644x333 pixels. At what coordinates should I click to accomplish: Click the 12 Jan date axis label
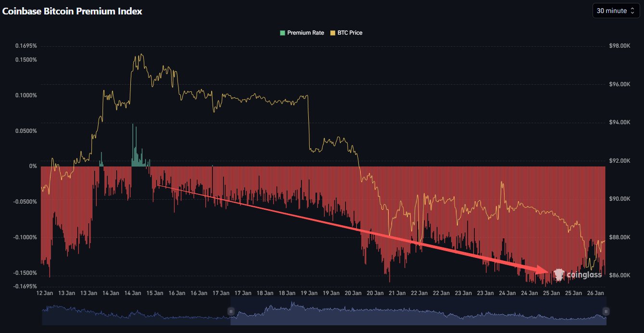[44, 293]
